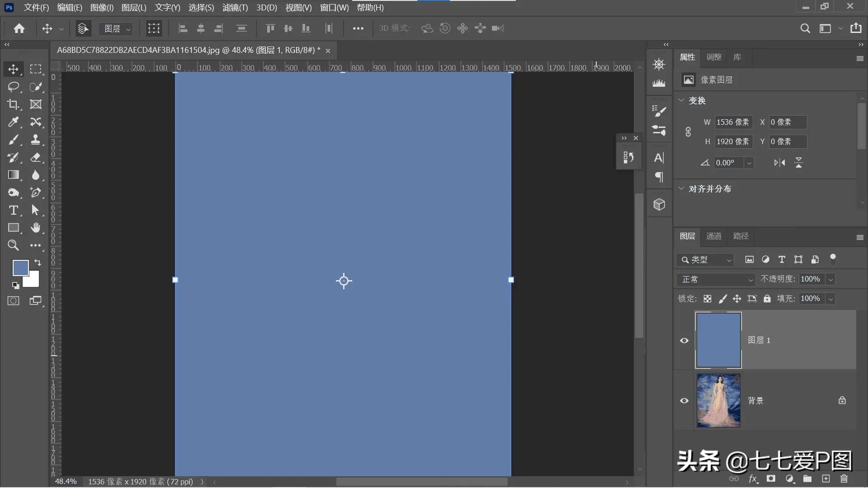The width and height of the screenshot is (868, 488).
Task: Switch to the 通道 tab
Action: (714, 236)
